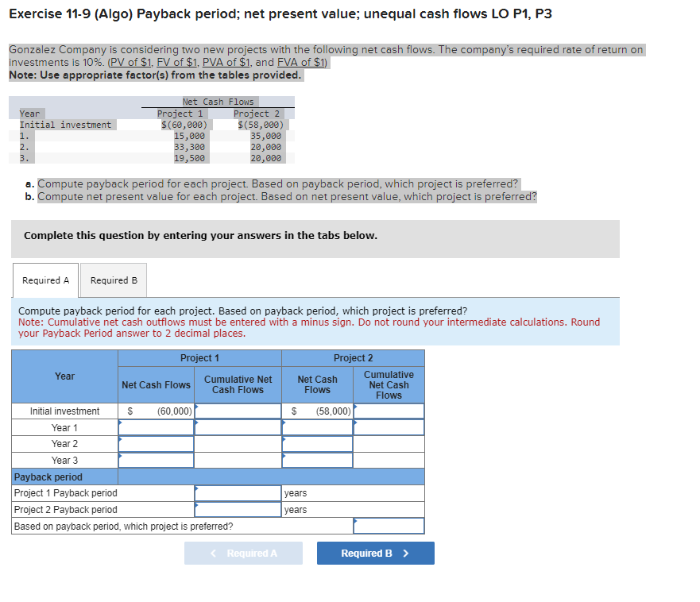Click Project 1 Year 2 net cash flow cell
Image resolution: width=700 pixels, height=602 pixels.
[x=156, y=443]
